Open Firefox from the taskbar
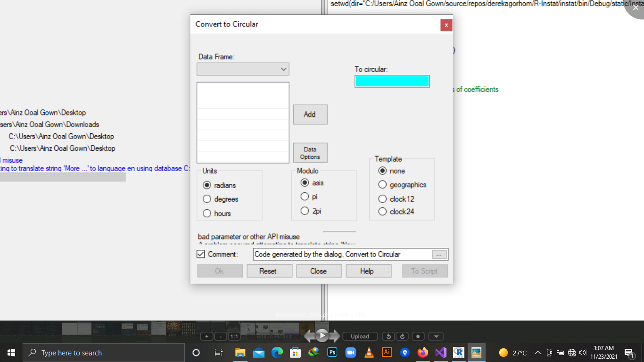Image resolution: width=644 pixels, height=362 pixels. point(422,352)
